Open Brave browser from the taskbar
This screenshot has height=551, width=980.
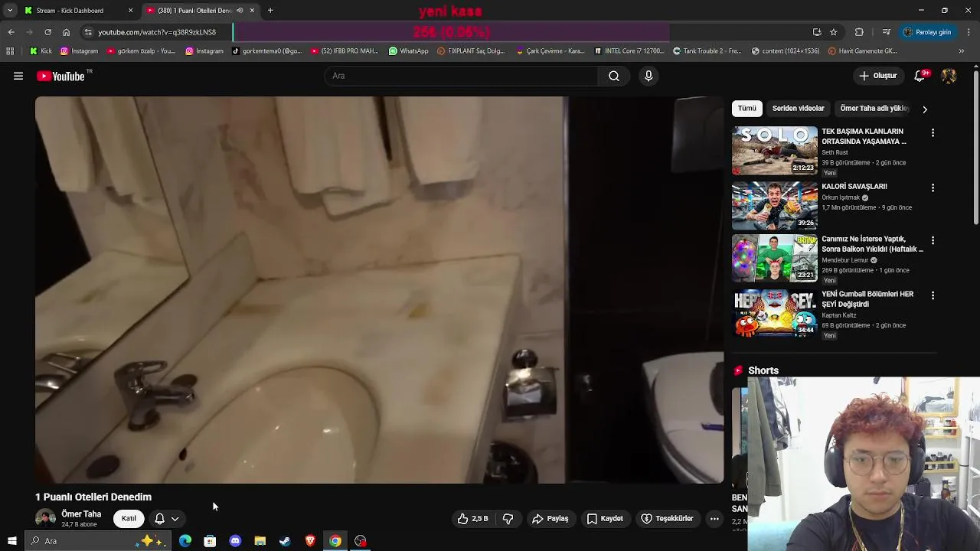point(310,541)
